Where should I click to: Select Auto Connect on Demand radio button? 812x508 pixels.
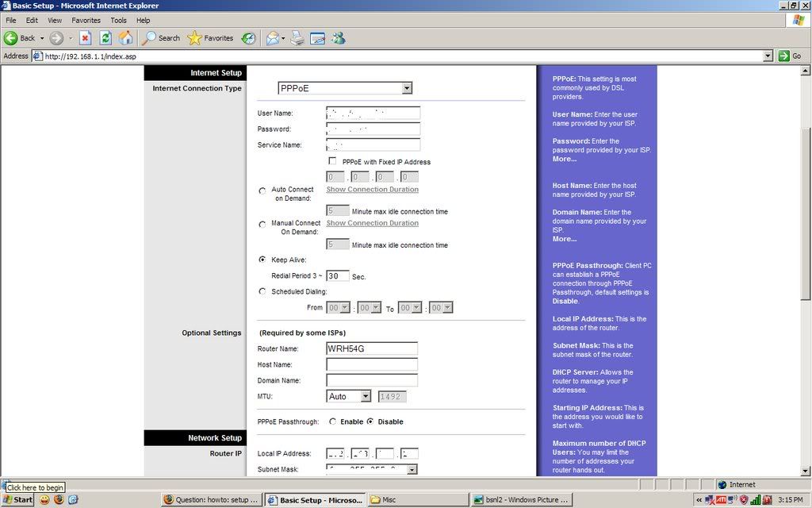262,190
